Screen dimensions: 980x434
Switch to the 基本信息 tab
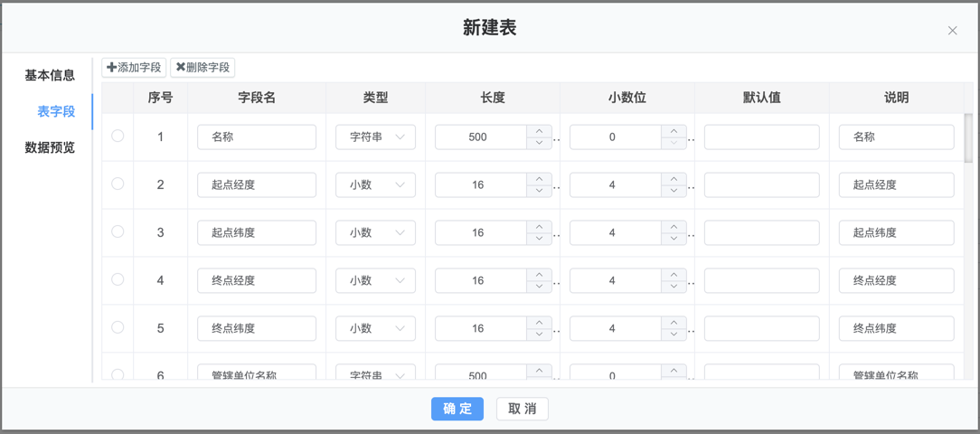click(50, 76)
